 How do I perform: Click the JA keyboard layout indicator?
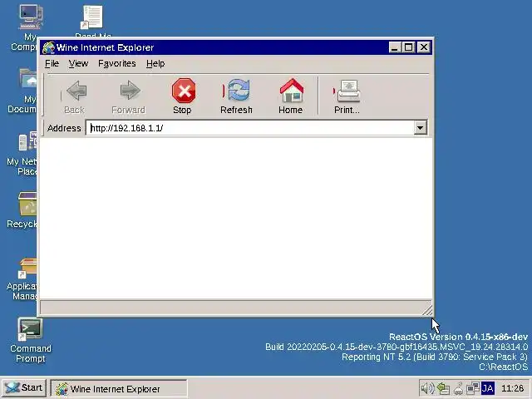pyautogui.click(x=488, y=388)
